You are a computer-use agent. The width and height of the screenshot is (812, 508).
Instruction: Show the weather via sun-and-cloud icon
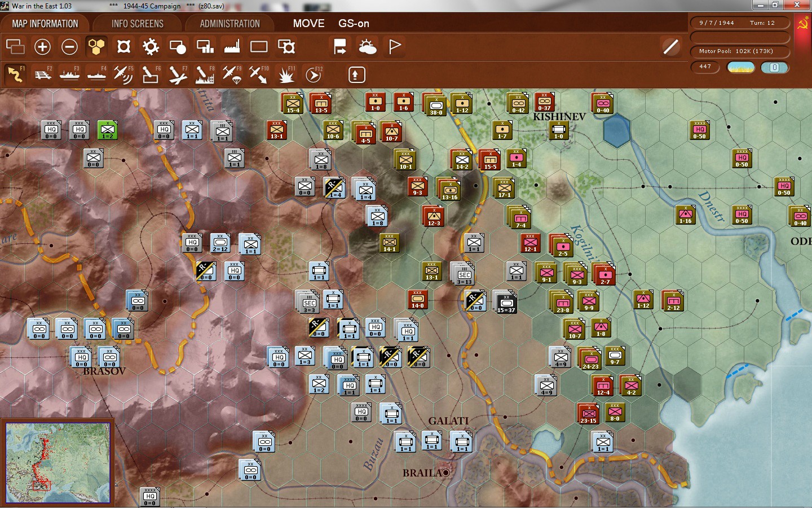coord(368,47)
